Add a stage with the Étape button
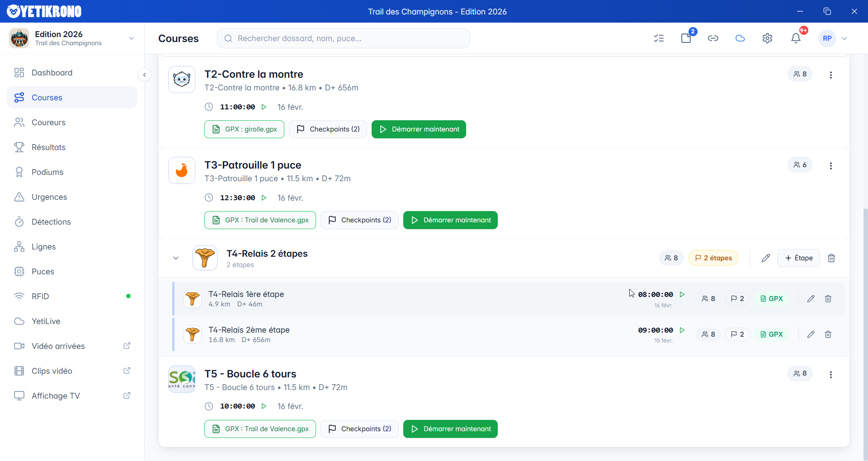 (798, 258)
